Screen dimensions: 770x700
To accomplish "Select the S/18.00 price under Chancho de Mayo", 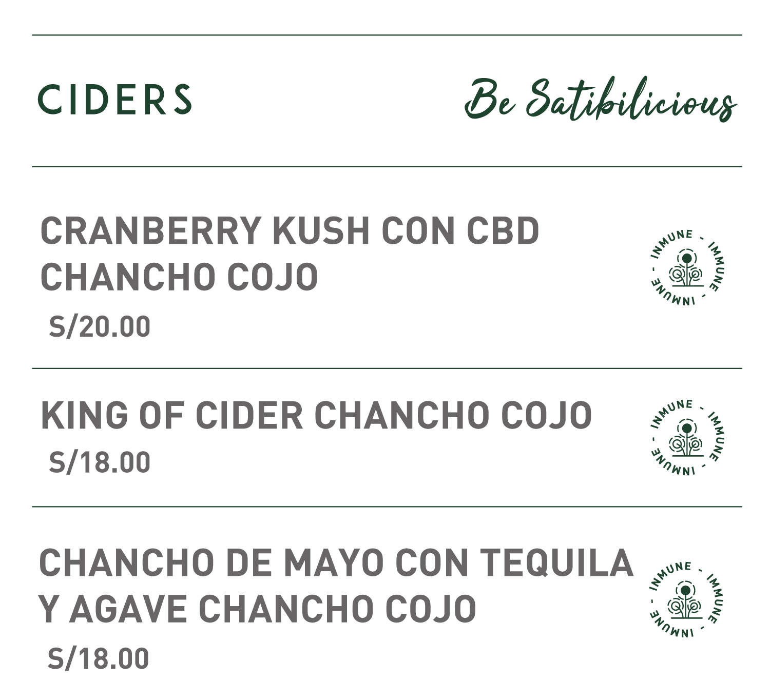I will 98,659.
